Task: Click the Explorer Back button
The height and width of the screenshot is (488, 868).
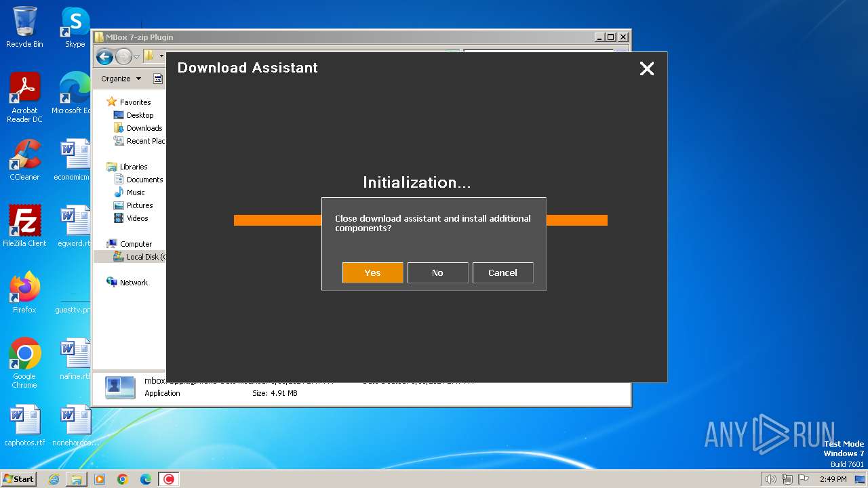Action: (104, 56)
